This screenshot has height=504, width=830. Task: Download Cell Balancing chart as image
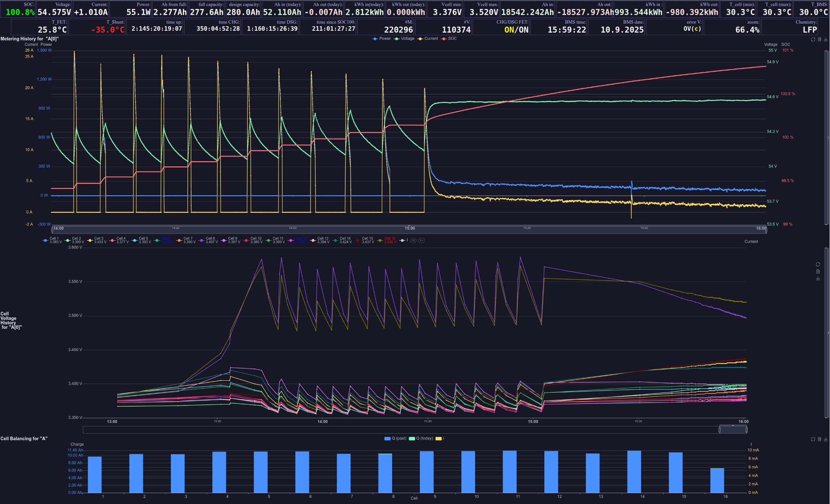[x=825, y=439]
